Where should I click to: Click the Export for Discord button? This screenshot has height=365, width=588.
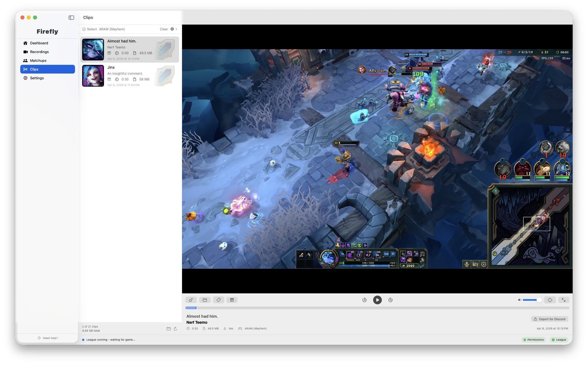(550, 319)
